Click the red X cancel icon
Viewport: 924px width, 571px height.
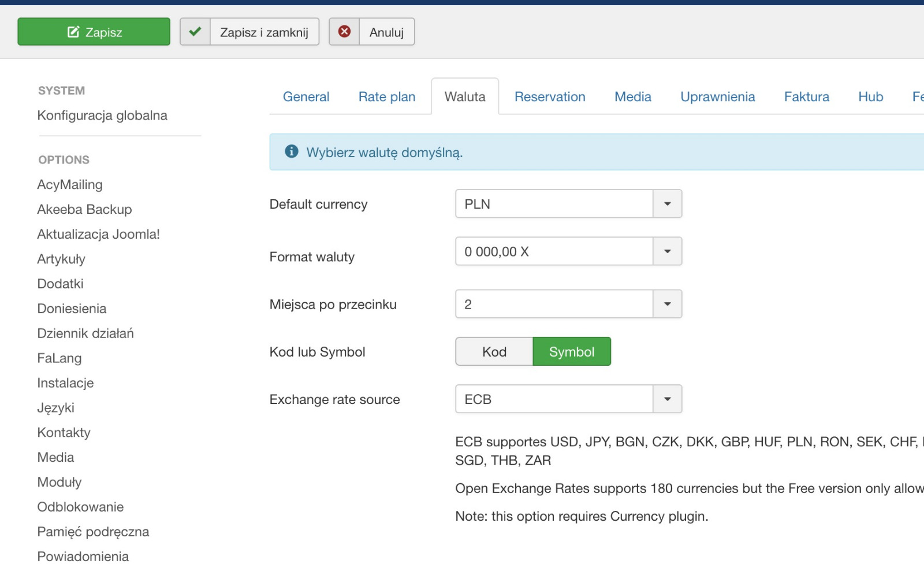point(344,32)
